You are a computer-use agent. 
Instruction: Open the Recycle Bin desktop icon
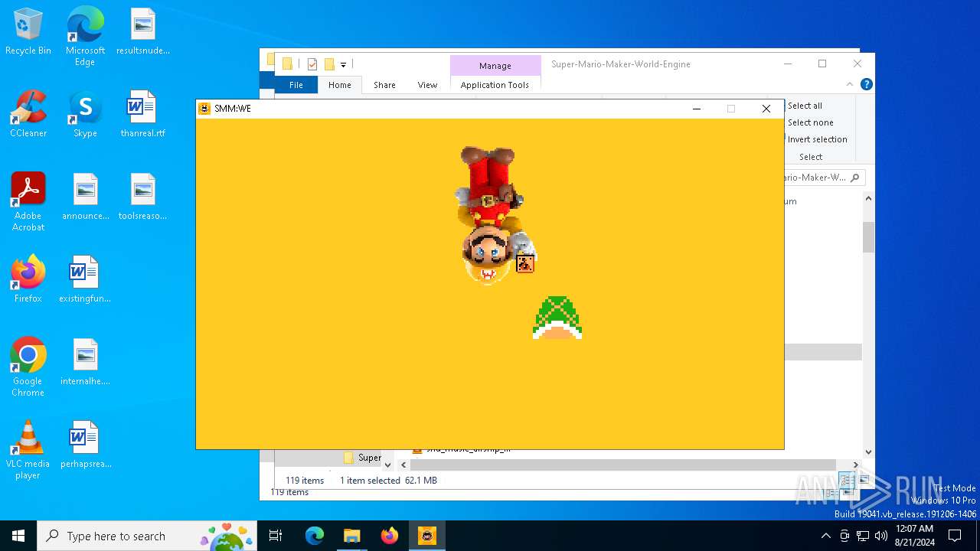tap(28, 33)
